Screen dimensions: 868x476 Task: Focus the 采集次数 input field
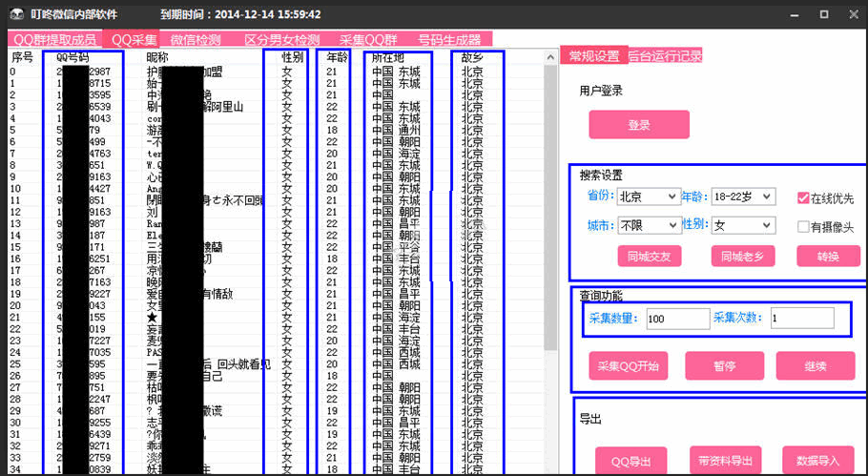(x=801, y=319)
